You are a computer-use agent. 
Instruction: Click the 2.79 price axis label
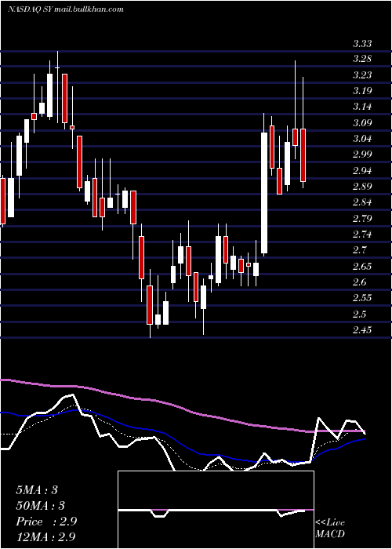point(362,219)
